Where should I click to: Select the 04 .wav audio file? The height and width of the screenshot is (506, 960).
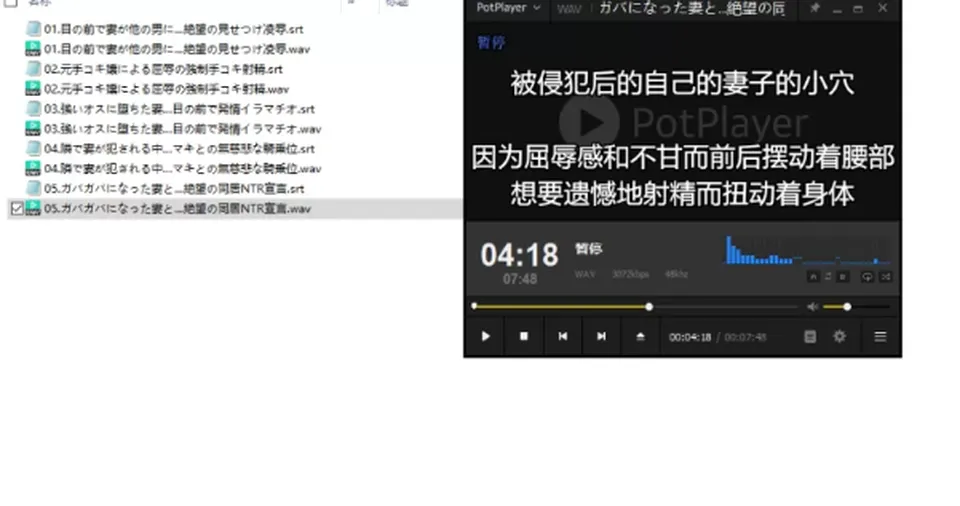(182, 168)
